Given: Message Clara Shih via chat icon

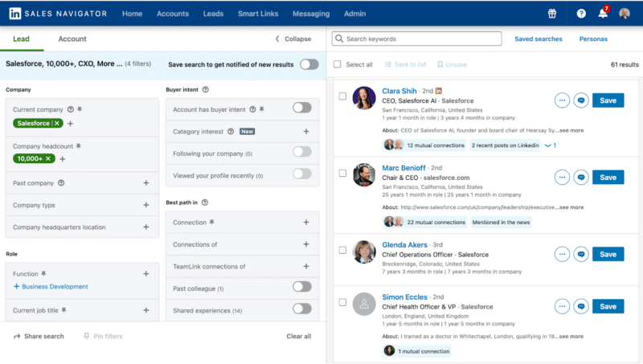Looking at the screenshot, I should tap(581, 100).
